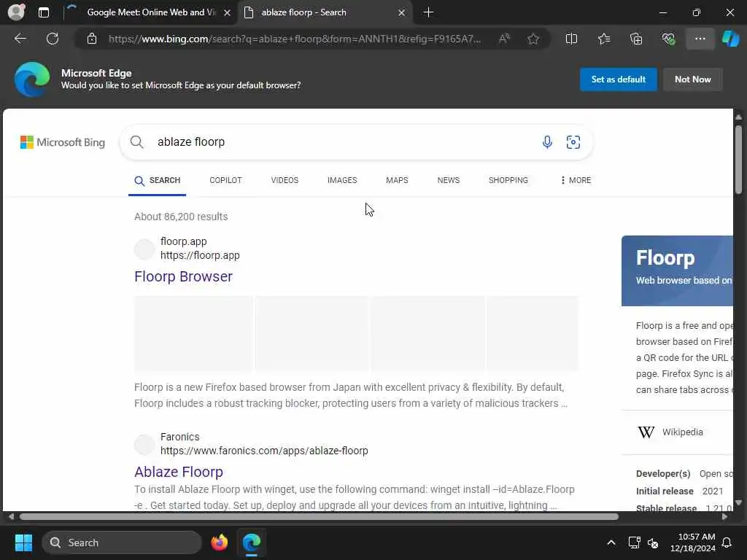Switch to the NEWS tab

[x=449, y=181]
